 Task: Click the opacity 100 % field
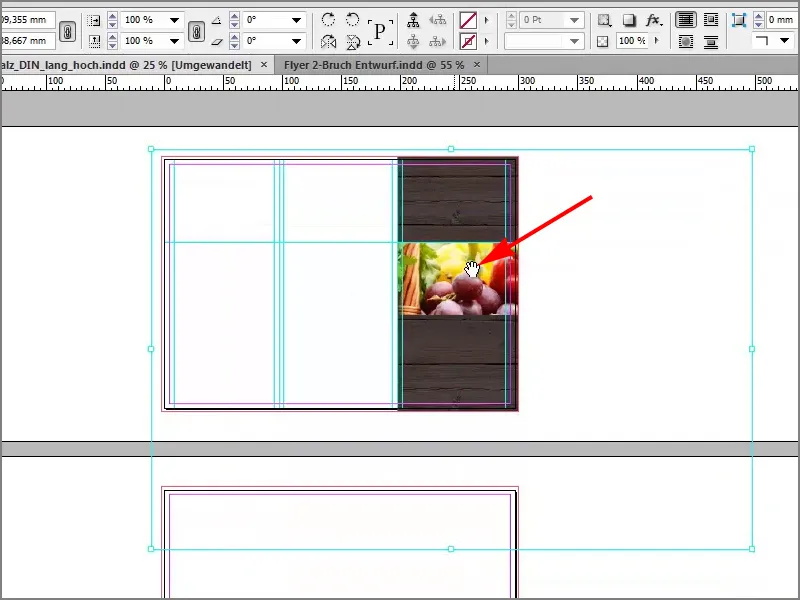(x=632, y=40)
